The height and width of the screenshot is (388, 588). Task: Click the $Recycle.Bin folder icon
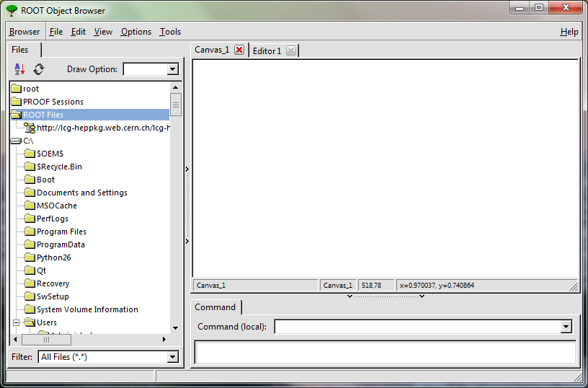pyautogui.click(x=30, y=166)
